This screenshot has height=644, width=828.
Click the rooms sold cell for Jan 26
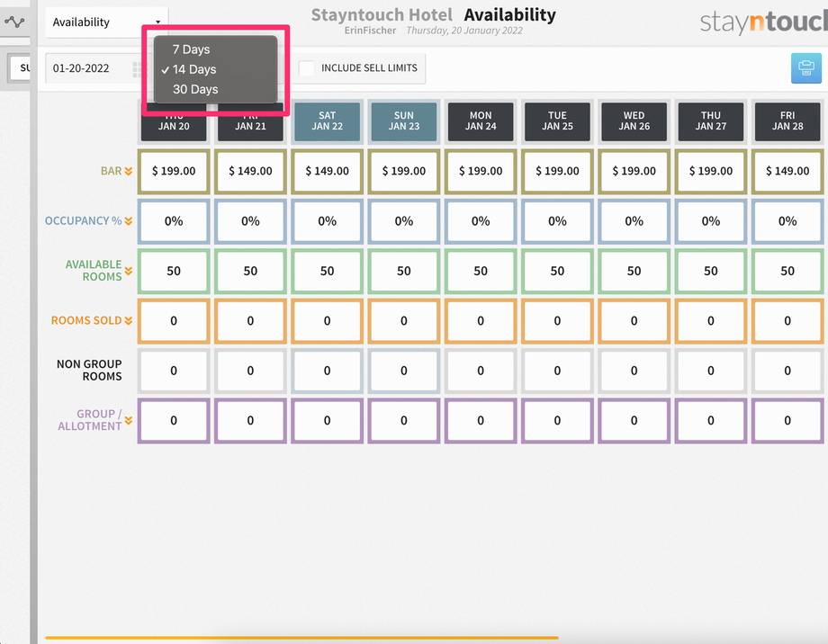click(x=634, y=321)
